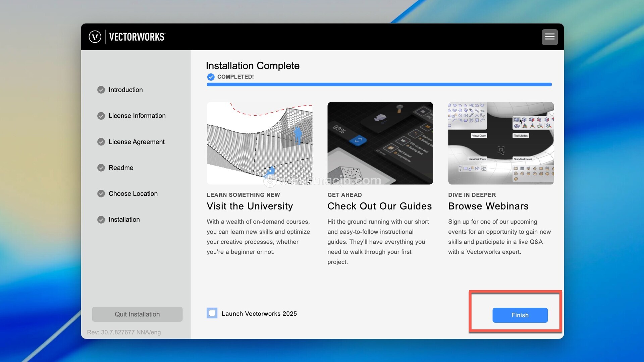Click the License Information checkmark icon
Screen dimensions: 644x362
point(101,116)
